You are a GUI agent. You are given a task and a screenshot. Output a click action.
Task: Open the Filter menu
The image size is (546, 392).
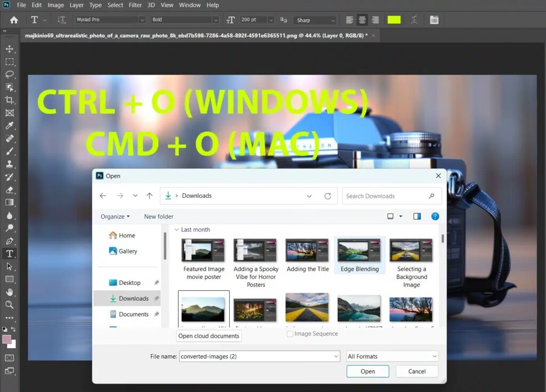(135, 5)
